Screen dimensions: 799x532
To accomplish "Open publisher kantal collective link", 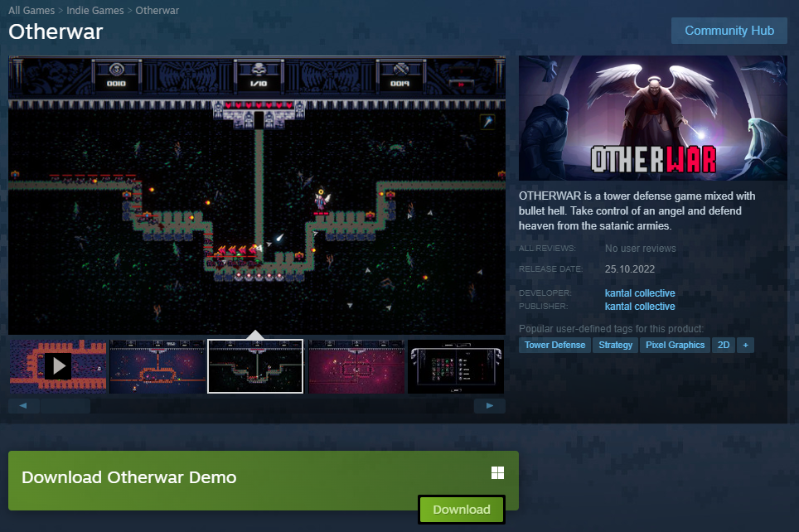I will pyautogui.click(x=640, y=307).
